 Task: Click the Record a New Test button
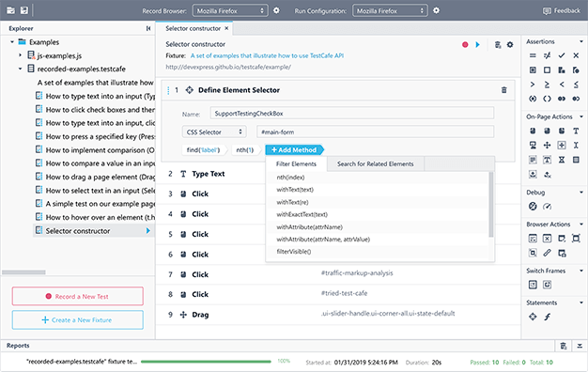tap(78, 296)
